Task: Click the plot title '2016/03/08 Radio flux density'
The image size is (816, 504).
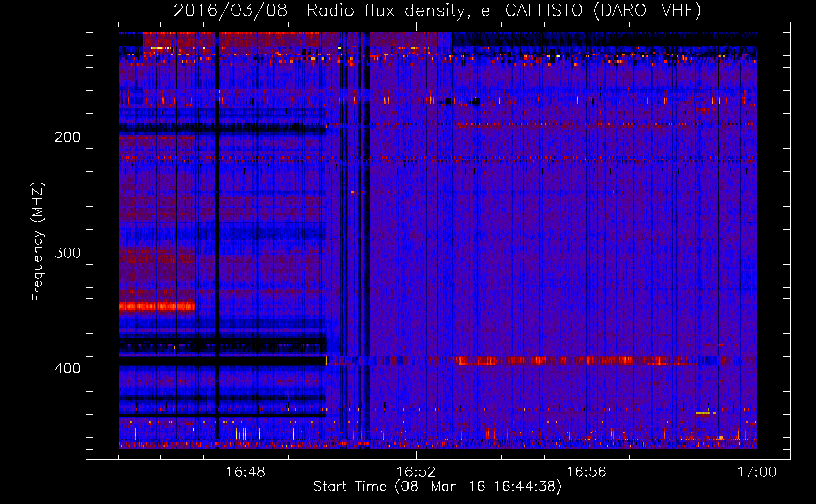Action: click(437, 10)
